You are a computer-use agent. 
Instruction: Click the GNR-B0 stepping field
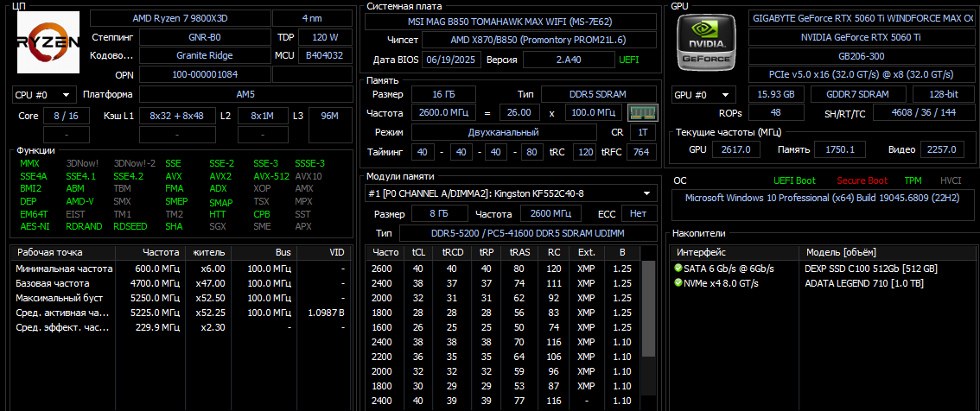pyautogui.click(x=205, y=37)
